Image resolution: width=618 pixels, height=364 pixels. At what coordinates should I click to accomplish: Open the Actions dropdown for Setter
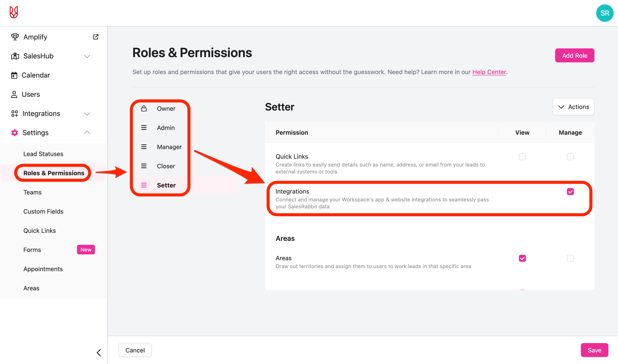click(x=573, y=107)
